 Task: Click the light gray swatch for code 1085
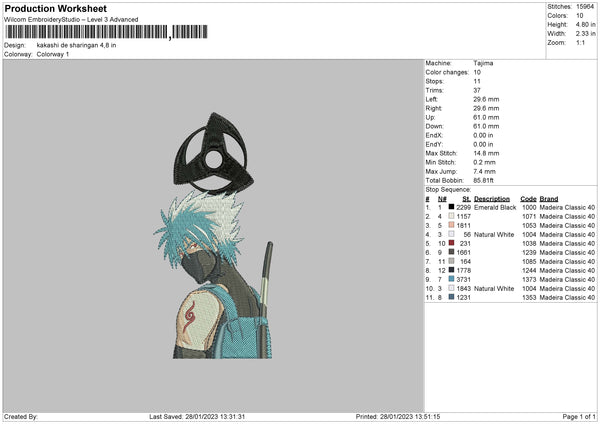[452, 261]
